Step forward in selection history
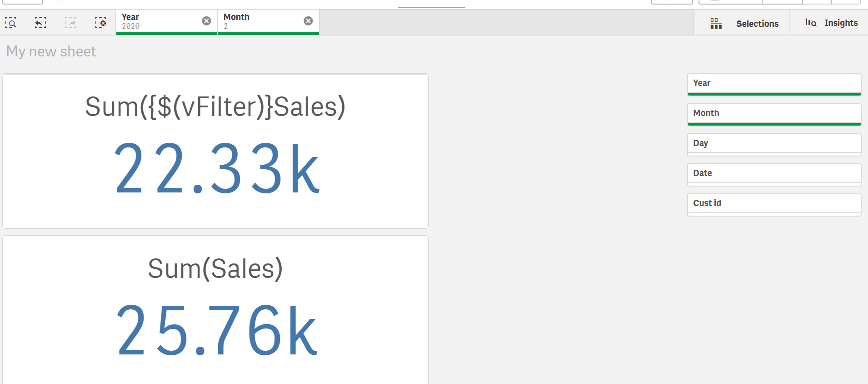This screenshot has height=384, width=868. click(x=70, y=22)
